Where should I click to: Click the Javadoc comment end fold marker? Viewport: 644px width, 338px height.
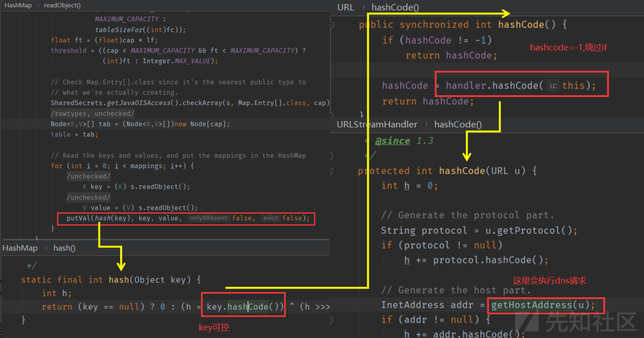click(331, 156)
